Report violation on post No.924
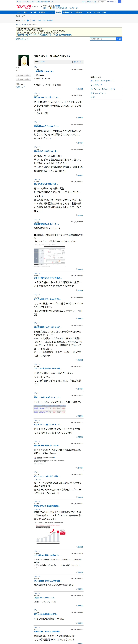Image resolution: width=138 pixels, height=644 pixels. [x=79, y=175]
